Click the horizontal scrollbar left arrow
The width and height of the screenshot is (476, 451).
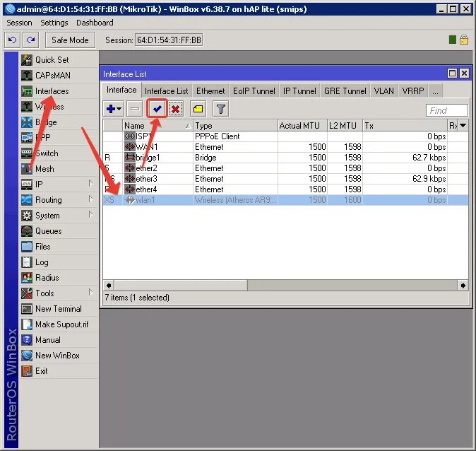[109, 286]
